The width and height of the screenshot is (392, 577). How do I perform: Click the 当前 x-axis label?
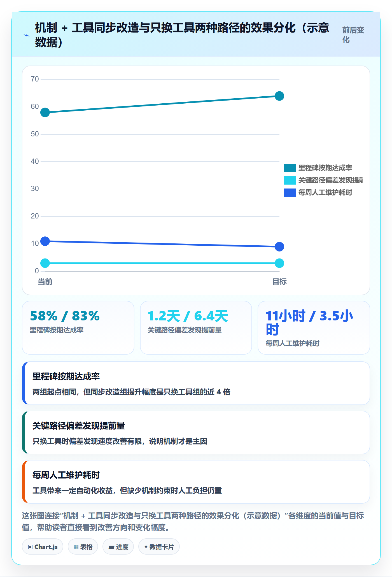45,282
